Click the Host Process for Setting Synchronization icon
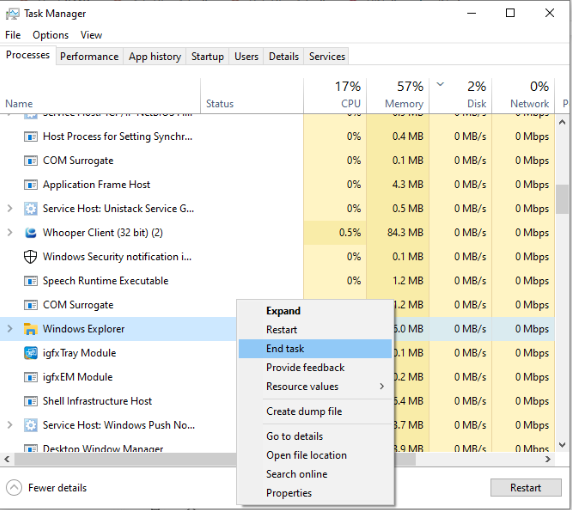Image resolution: width=572 pixels, height=510 pixels. click(31, 137)
